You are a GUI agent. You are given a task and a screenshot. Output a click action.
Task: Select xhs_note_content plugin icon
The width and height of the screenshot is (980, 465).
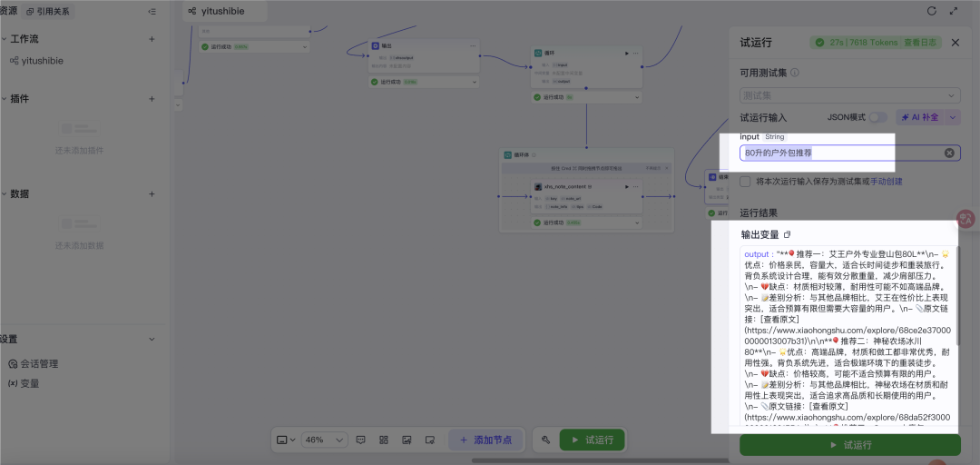tap(538, 186)
